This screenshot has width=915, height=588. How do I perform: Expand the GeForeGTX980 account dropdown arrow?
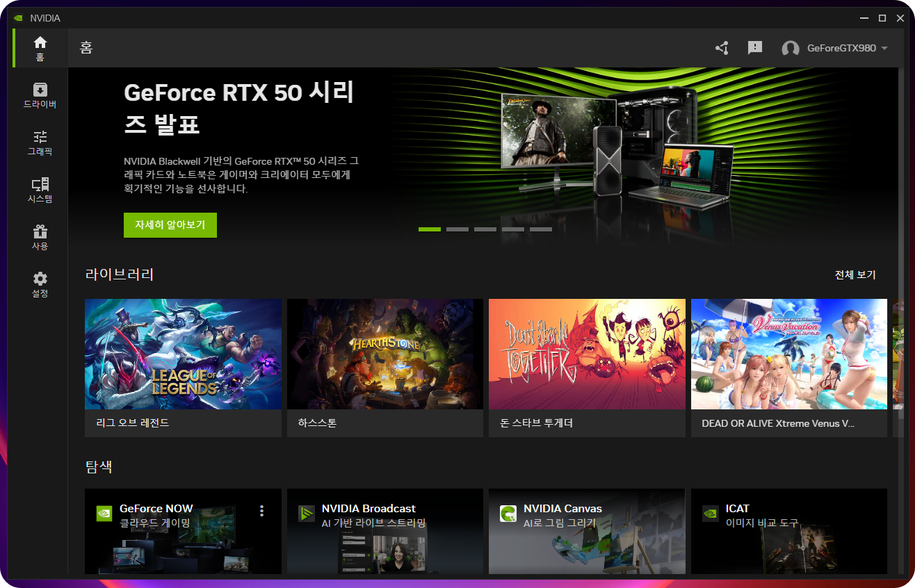click(x=884, y=49)
